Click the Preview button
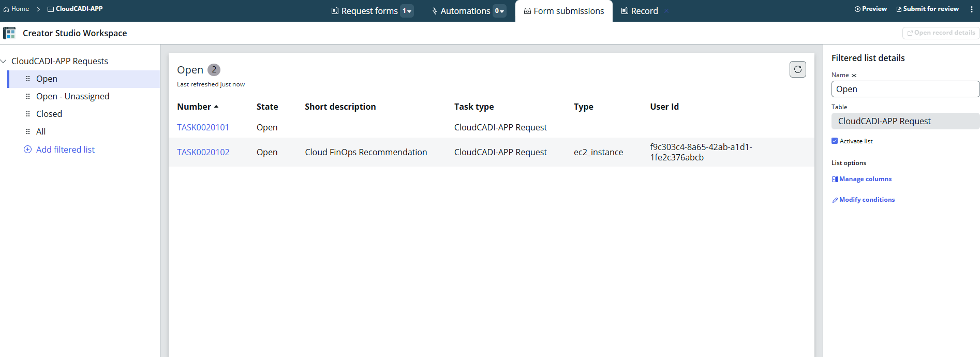The image size is (980, 357). click(x=871, y=9)
